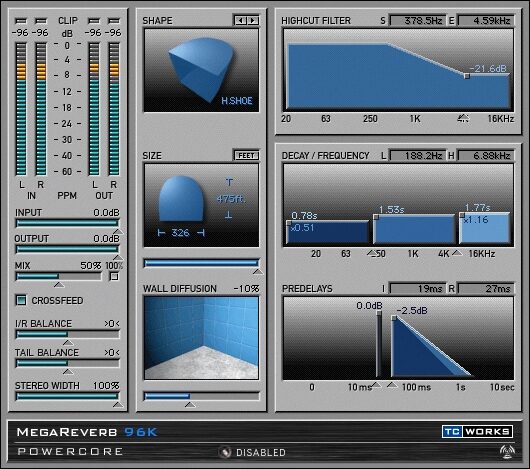Click the x0.51 low decay multiplier
This screenshot has height=469, width=530.
coord(302,228)
